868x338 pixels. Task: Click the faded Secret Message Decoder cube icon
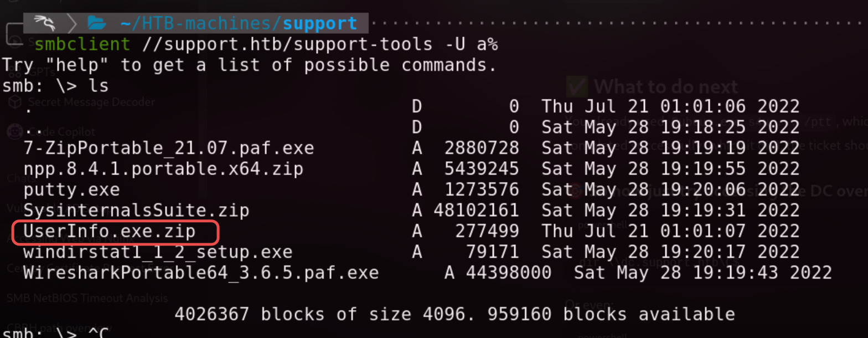pyautogui.click(x=15, y=102)
